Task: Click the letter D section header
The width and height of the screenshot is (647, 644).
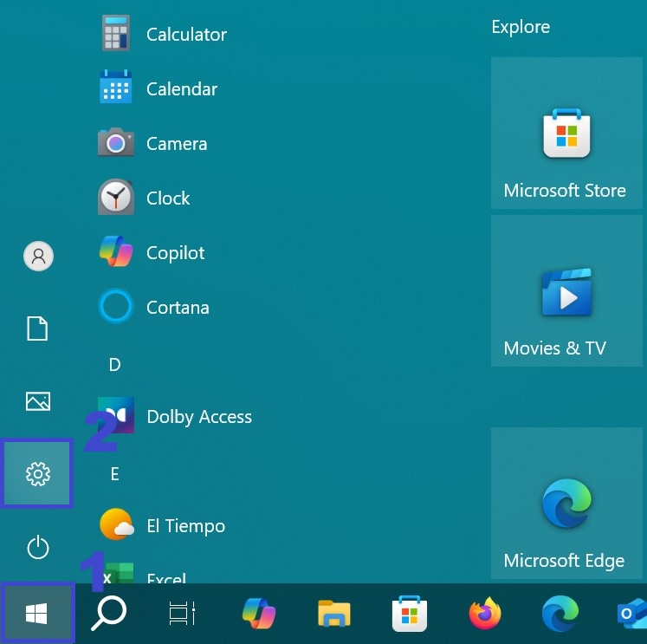Action: point(114,365)
